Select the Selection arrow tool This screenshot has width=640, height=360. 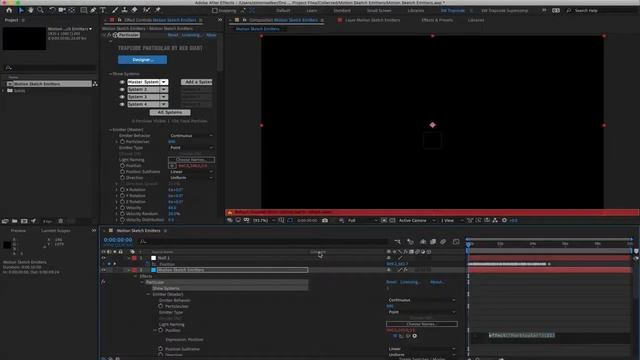(21, 10)
